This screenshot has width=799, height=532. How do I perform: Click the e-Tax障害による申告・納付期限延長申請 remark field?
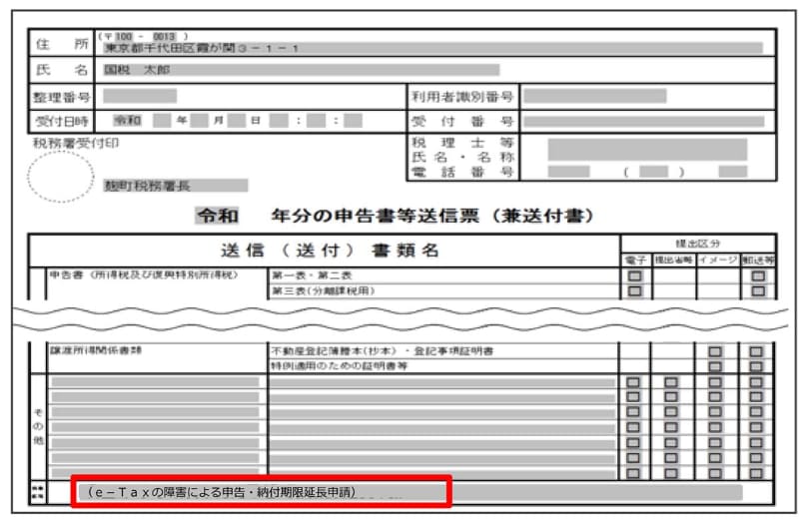pos(410,492)
